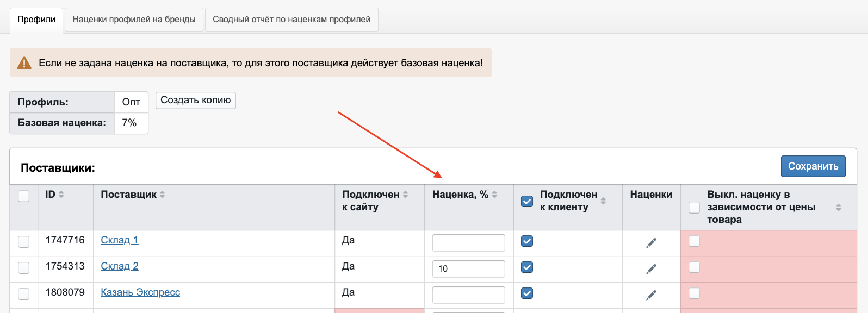
Task: Click Да in Казань Экспресс row
Action: point(348,292)
